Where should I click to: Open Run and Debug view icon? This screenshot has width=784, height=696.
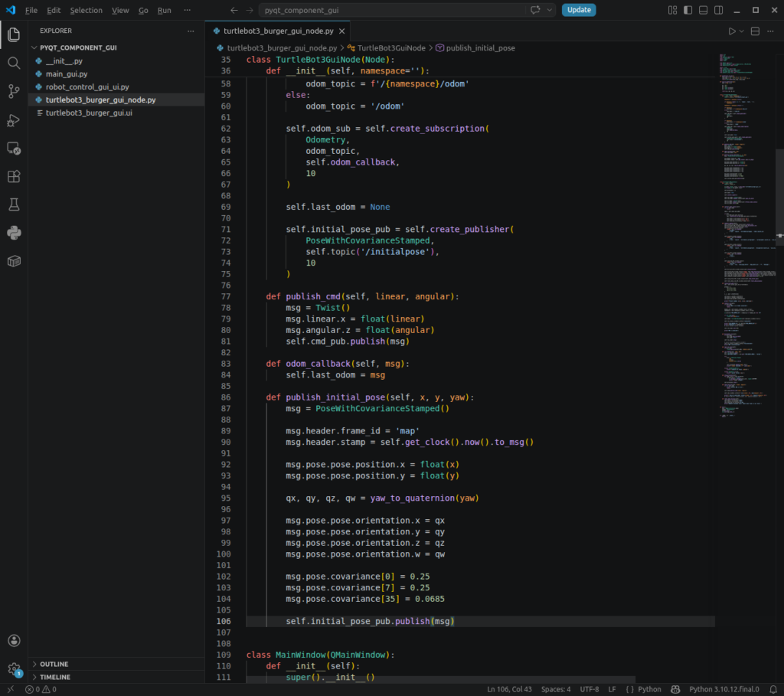click(x=14, y=120)
